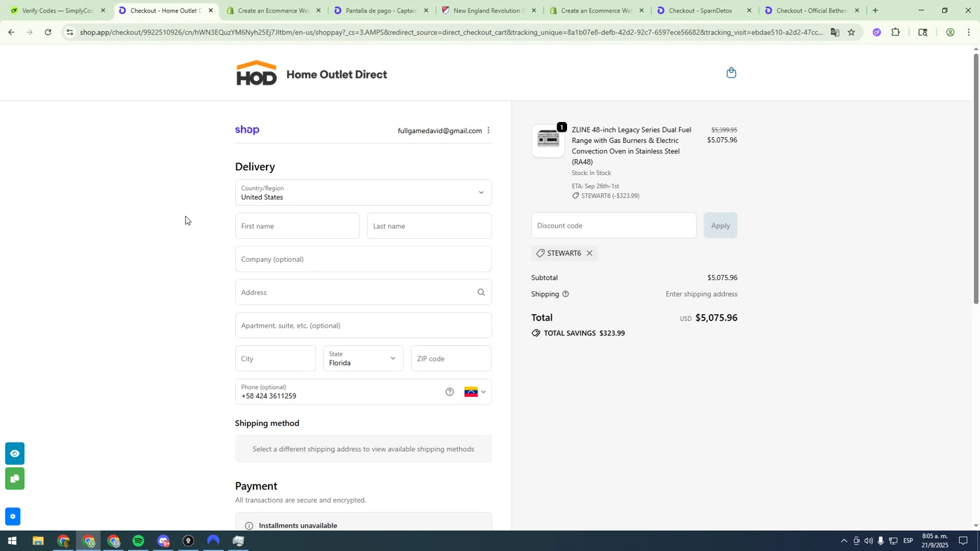Remove the STEWART6 discount code
Viewport: 980px width, 551px height.
(x=589, y=253)
